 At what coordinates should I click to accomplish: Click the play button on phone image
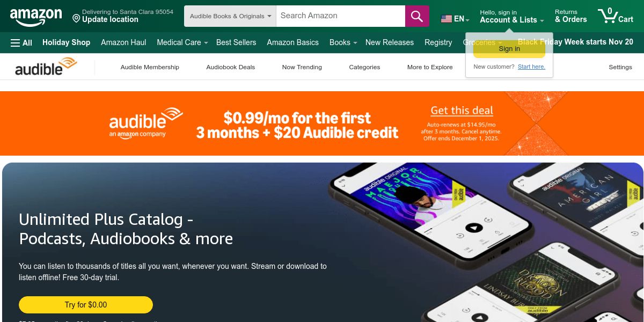473,228
